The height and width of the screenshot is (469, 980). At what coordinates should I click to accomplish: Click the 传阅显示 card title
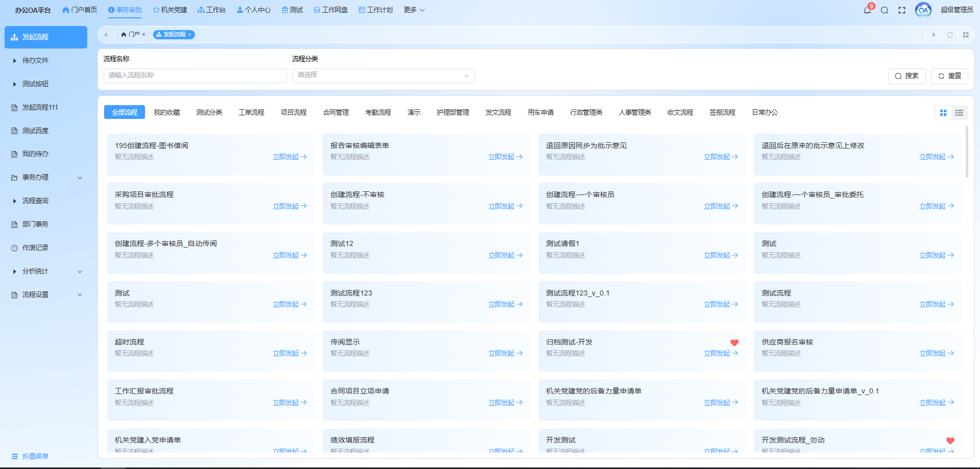(x=345, y=342)
